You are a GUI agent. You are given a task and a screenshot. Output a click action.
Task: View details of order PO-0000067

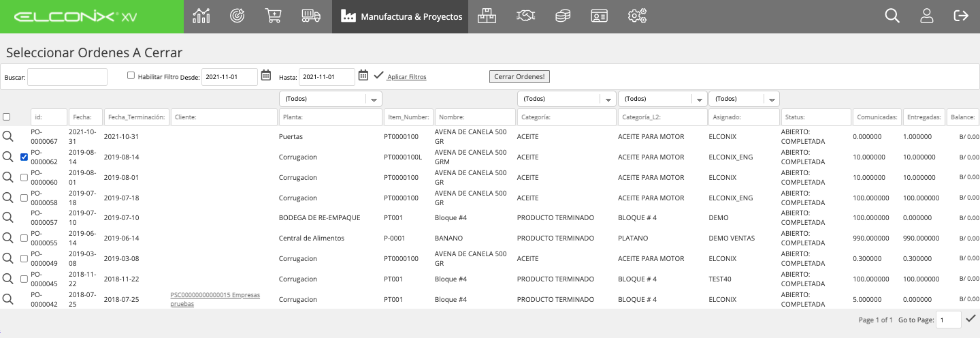(7, 136)
